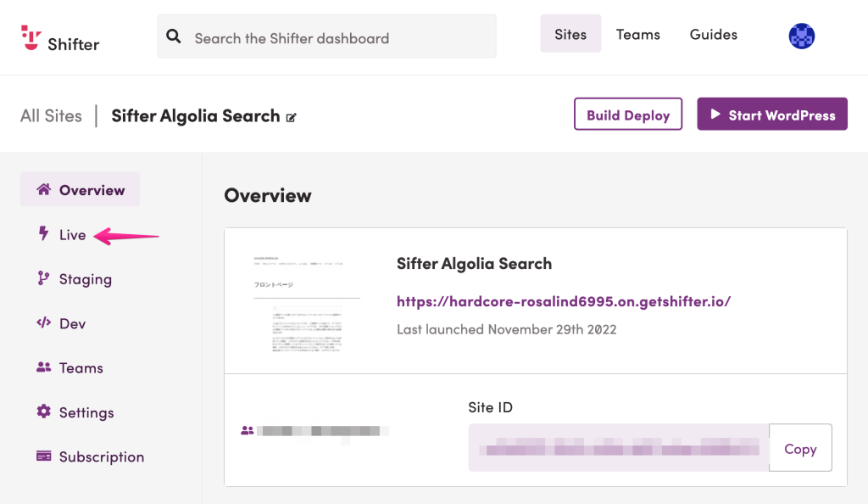The image size is (868, 504).
Task: Click the Last launched November 29th 2022 text
Action: [x=507, y=329]
